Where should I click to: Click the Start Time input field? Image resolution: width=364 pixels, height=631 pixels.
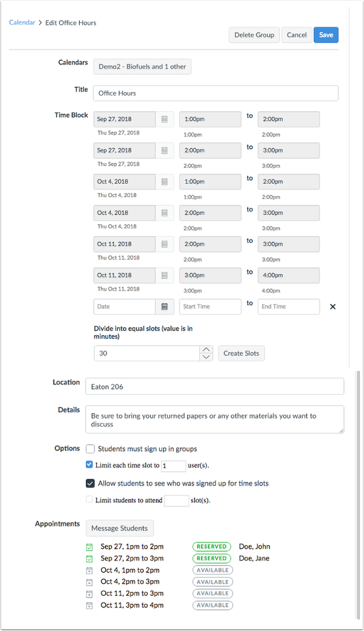point(210,307)
